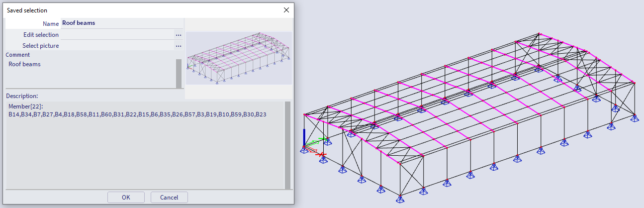Open Select picture ellipsis button

(178, 46)
